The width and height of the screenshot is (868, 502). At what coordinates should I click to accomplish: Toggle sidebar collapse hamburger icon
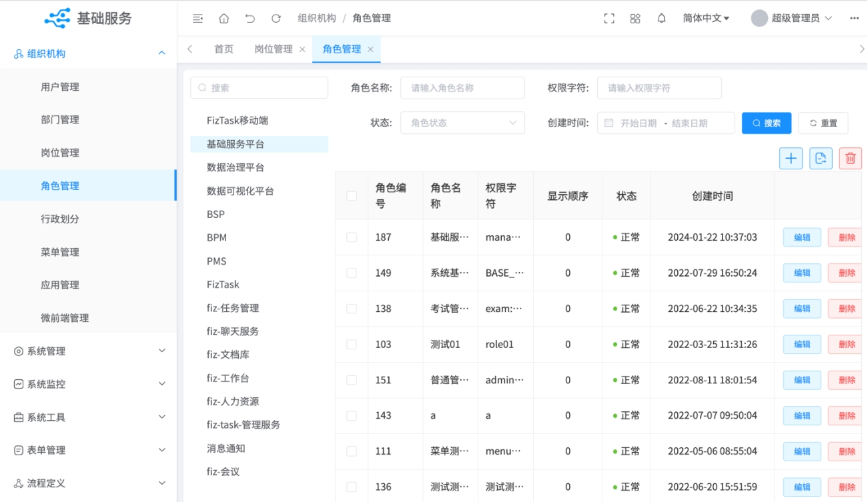click(197, 19)
